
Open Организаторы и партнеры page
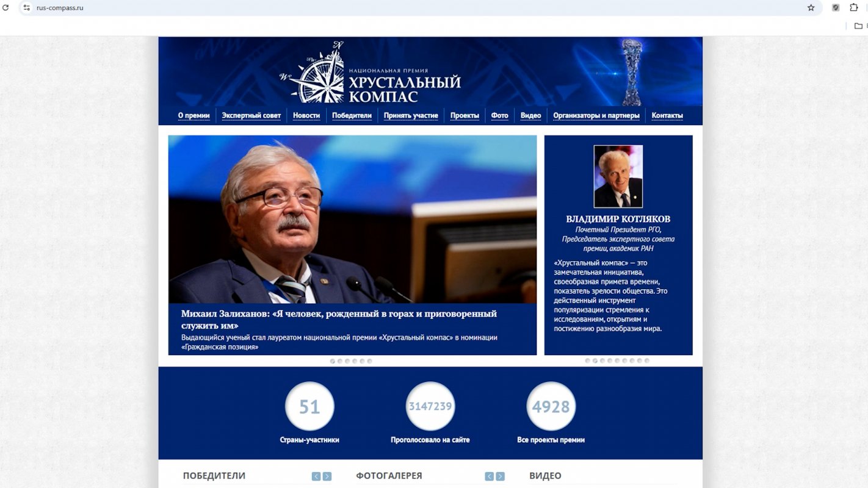point(596,115)
